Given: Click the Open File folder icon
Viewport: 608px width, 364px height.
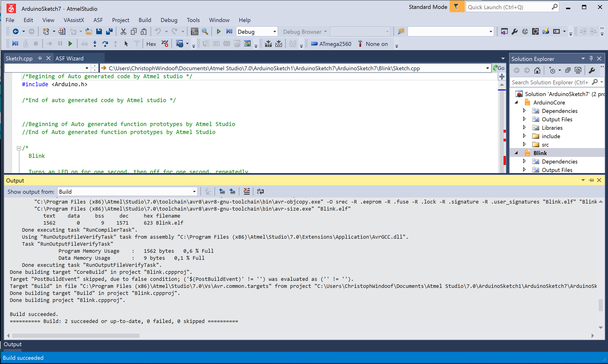Looking at the screenshot, I should point(89,31).
